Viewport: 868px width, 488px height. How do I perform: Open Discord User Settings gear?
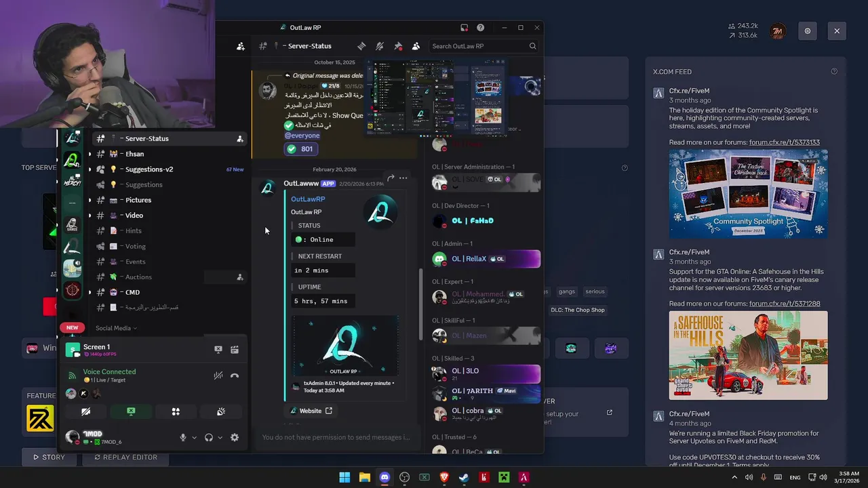[235, 438]
